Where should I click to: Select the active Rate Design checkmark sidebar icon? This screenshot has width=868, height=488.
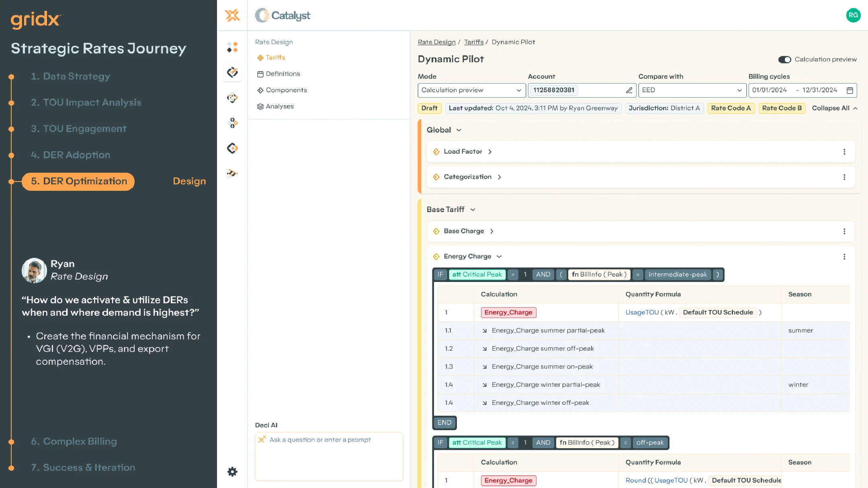[x=232, y=72]
